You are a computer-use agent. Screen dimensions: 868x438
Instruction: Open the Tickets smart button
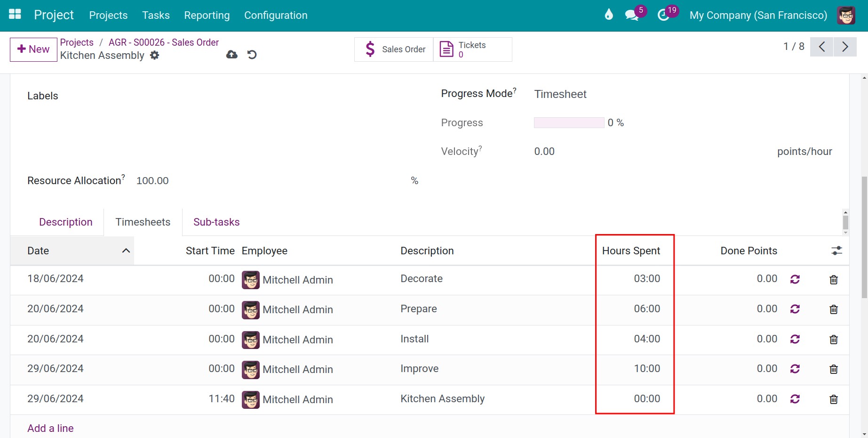472,49
